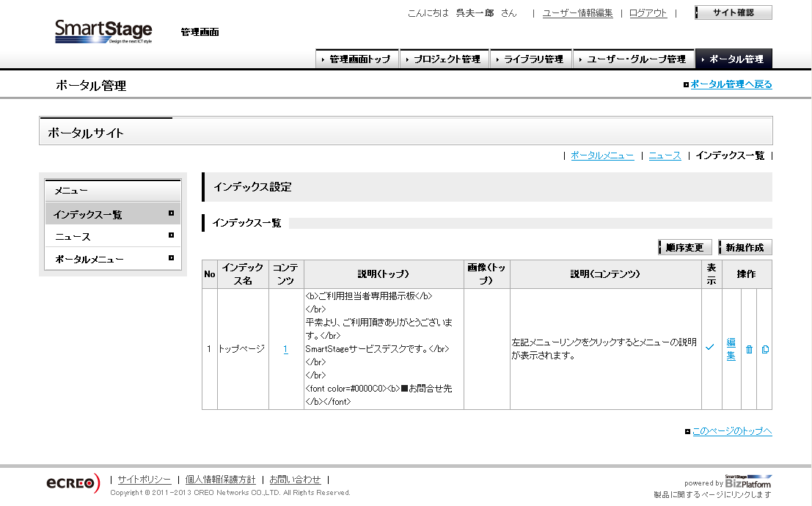Click the arrow icon beside ニュース in the side menu
The width and height of the screenshot is (812, 506).
pyautogui.click(x=172, y=235)
